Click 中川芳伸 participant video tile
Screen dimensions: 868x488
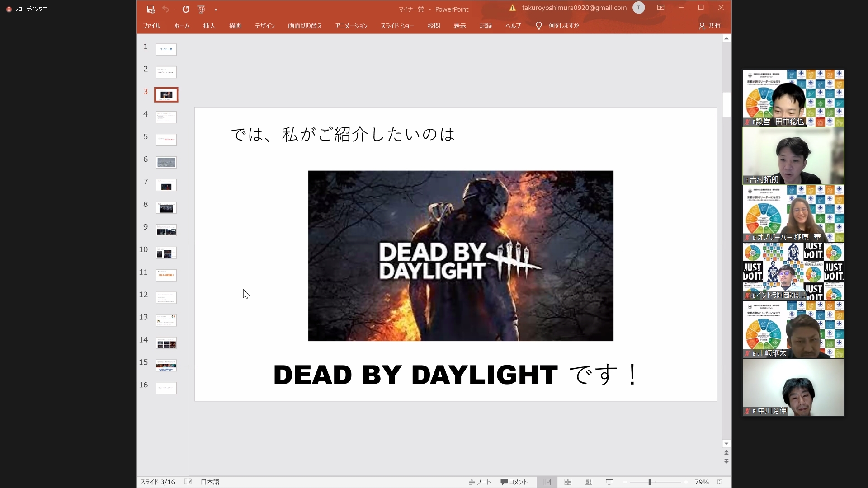(x=793, y=387)
